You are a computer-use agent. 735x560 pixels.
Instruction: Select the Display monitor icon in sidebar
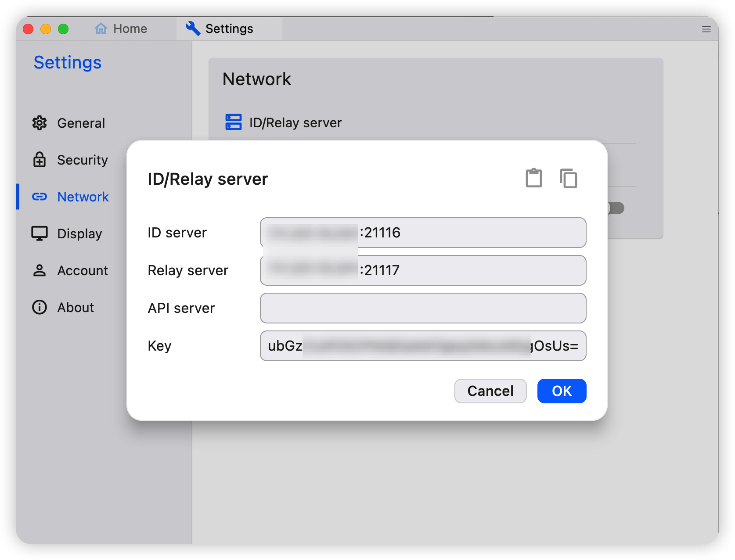pyautogui.click(x=40, y=233)
